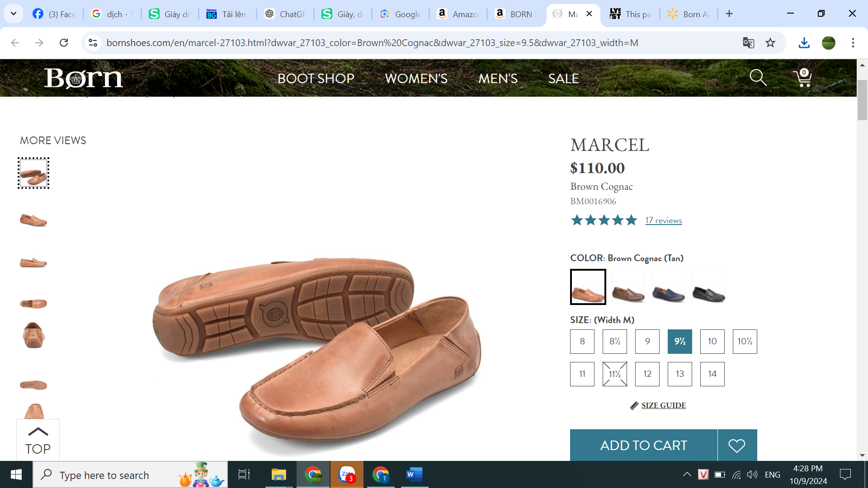The image size is (868, 488).
Task: View the second shoe thumbnail
Action: (x=33, y=220)
